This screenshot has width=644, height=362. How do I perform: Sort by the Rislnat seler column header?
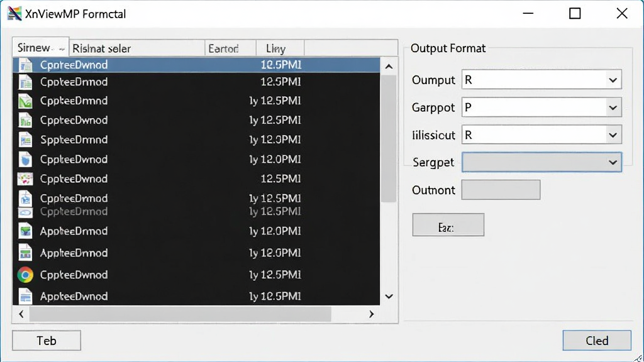pos(136,48)
